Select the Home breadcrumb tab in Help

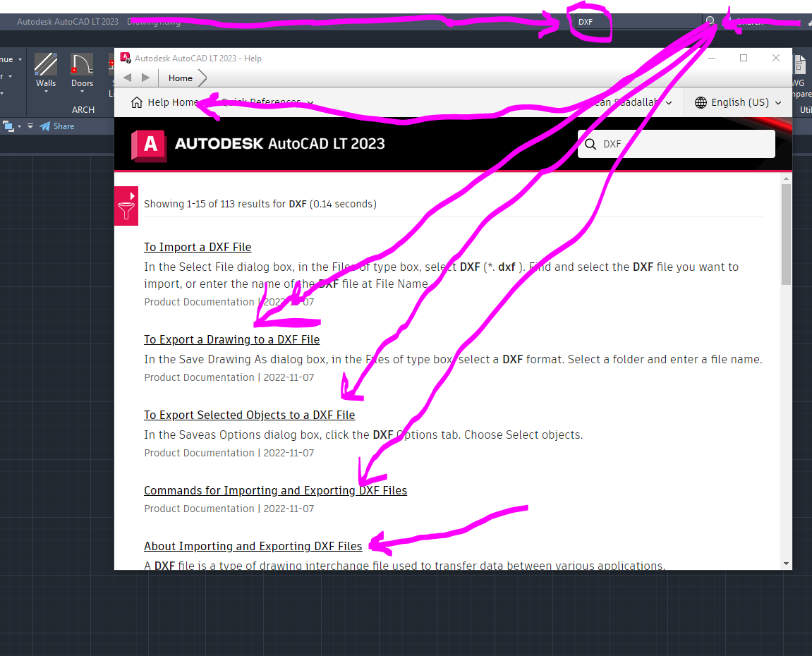pyautogui.click(x=181, y=78)
